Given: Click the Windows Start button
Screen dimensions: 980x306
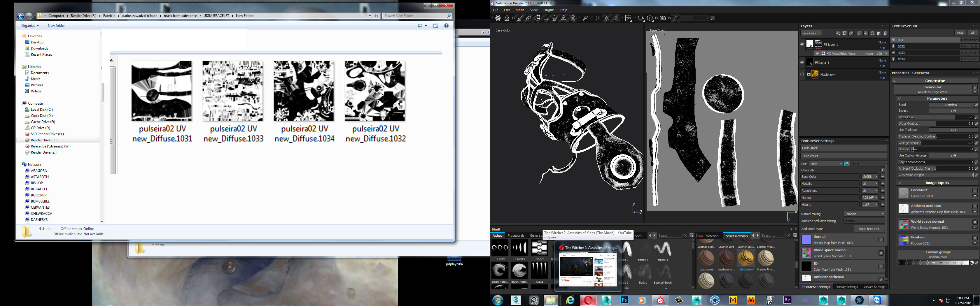Looking at the screenshot, I should pyautogui.click(x=498, y=300).
